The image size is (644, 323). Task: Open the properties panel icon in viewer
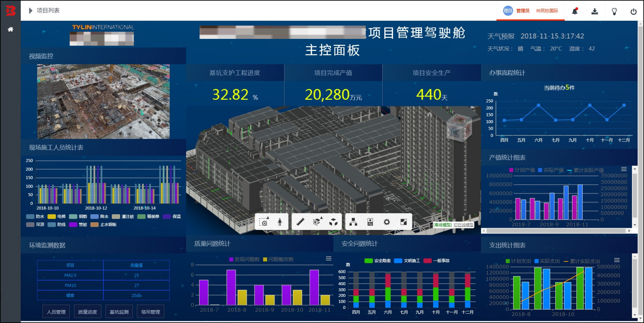pos(370,222)
